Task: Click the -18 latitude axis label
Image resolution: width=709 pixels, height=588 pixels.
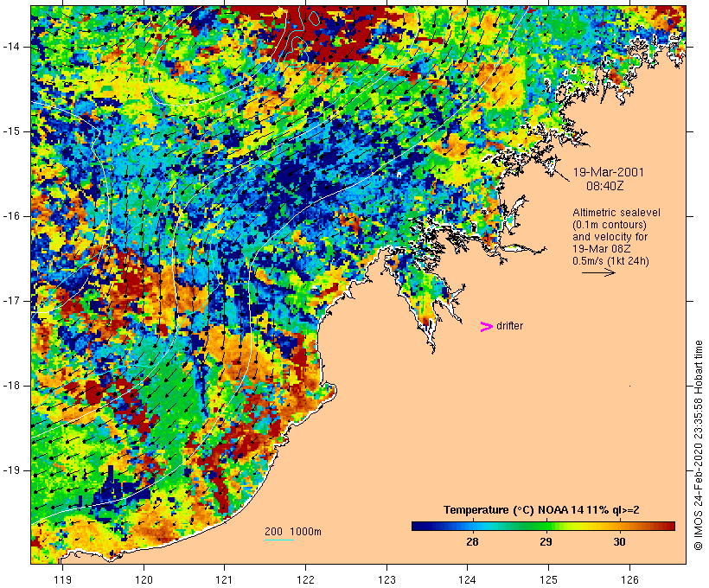Action: click(11, 386)
